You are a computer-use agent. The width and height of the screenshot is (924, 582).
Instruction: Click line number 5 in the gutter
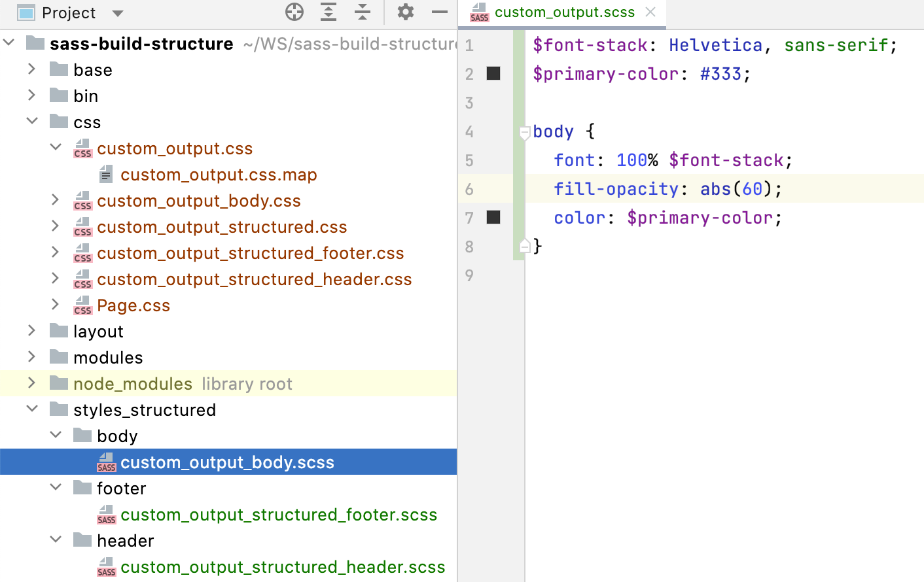[x=469, y=160]
